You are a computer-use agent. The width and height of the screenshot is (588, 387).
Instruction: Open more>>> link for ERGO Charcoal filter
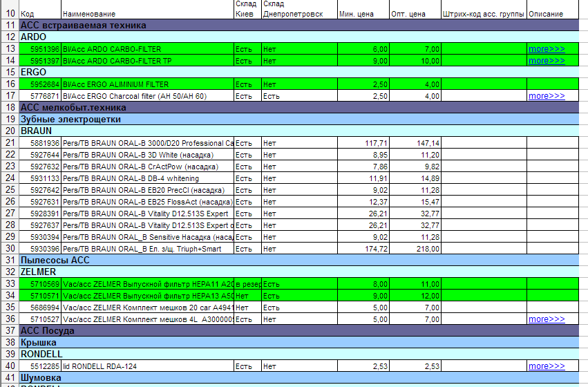pyautogui.click(x=547, y=96)
